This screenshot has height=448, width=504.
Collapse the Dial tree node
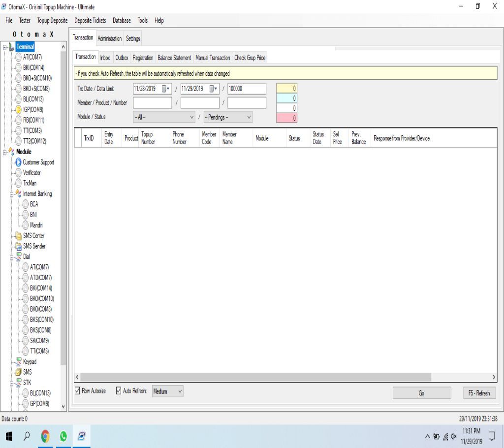coord(12,257)
